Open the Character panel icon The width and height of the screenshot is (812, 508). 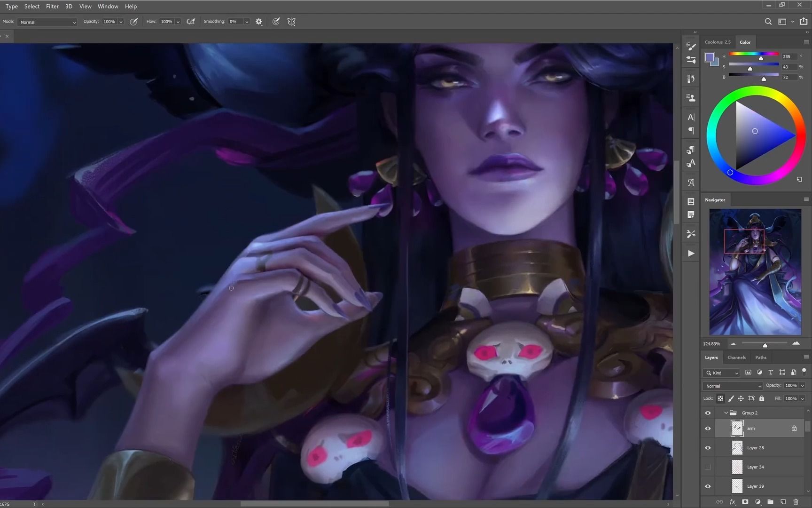(691, 117)
